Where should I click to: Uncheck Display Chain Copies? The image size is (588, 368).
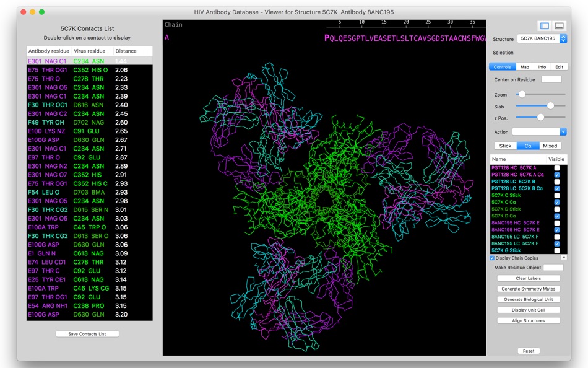(x=493, y=258)
